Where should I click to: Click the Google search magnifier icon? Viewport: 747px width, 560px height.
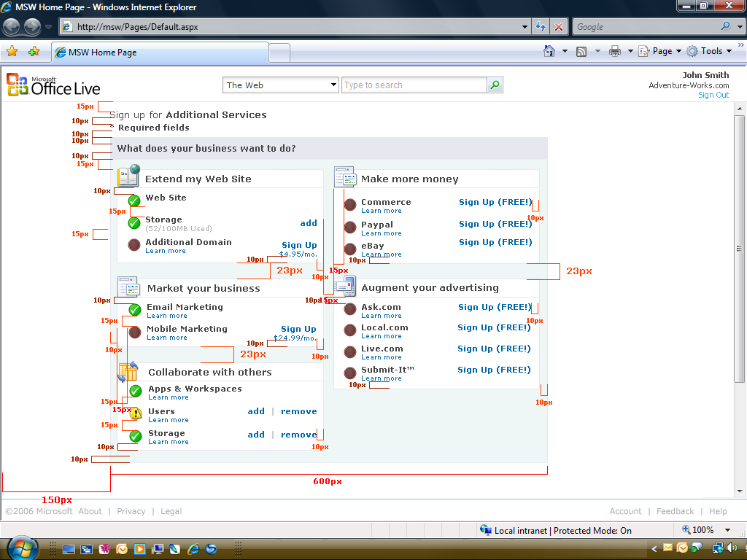(x=726, y=26)
